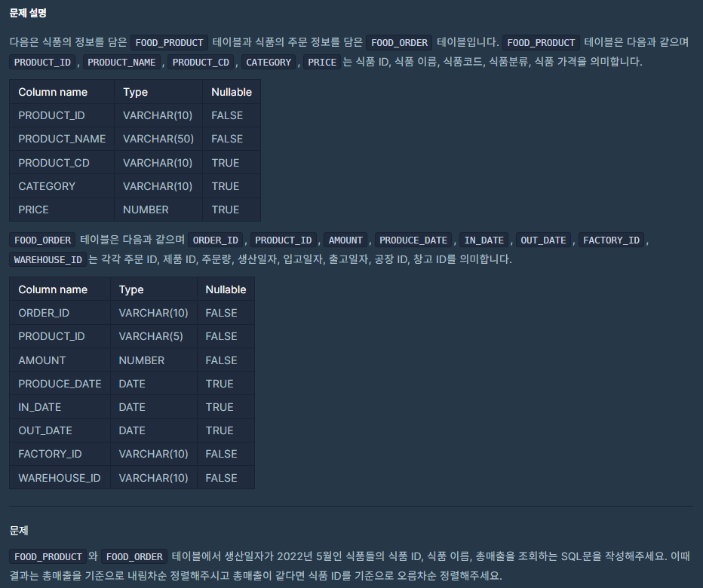Click PRODUCT_NAME cell in first table
The height and width of the screenshot is (588, 703).
click(x=62, y=139)
